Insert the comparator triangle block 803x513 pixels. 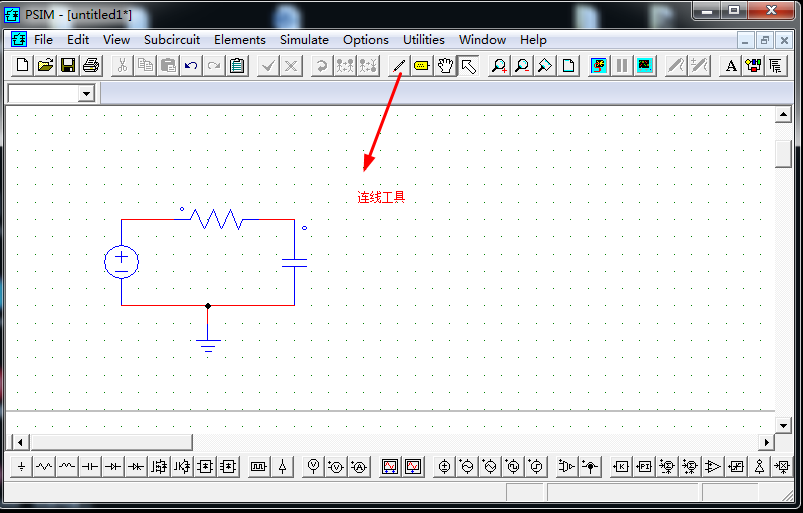point(713,466)
